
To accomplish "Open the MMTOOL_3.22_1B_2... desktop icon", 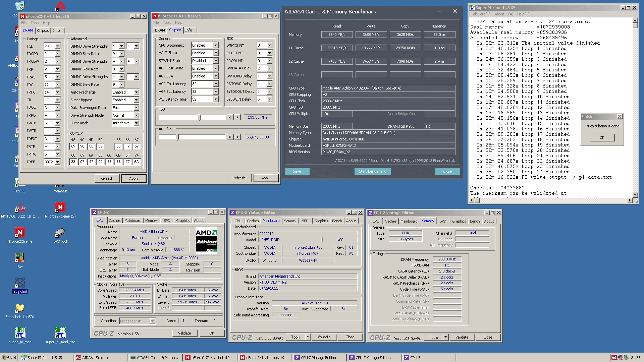I will (20, 210).
